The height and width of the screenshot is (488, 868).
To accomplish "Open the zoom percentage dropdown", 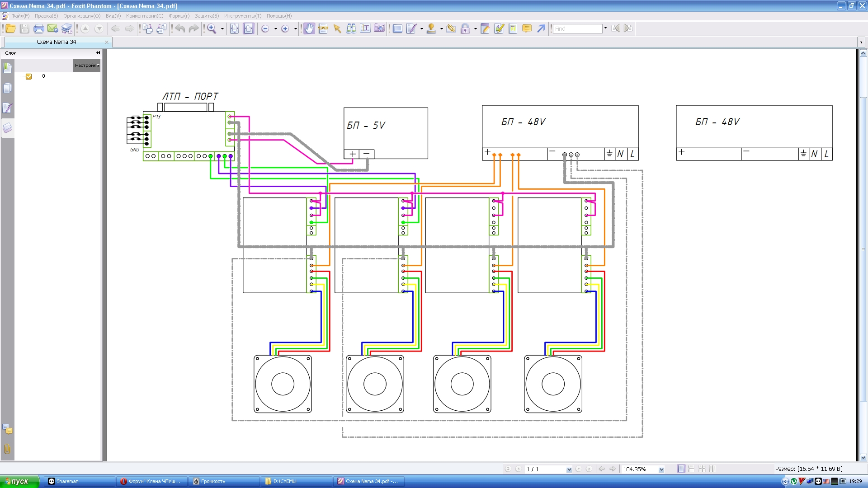I will point(661,469).
